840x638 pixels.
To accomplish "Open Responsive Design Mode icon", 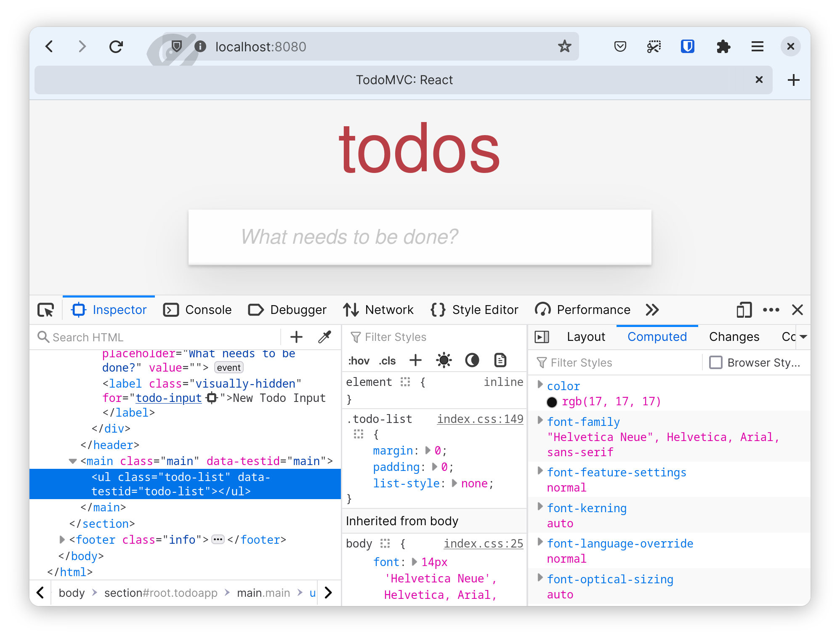I will click(744, 310).
